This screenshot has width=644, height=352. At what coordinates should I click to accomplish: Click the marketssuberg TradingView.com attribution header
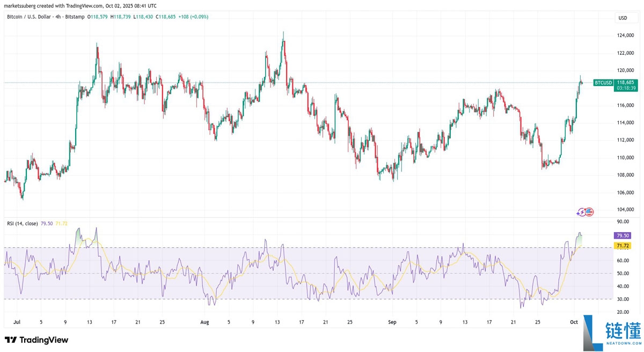point(81,5)
